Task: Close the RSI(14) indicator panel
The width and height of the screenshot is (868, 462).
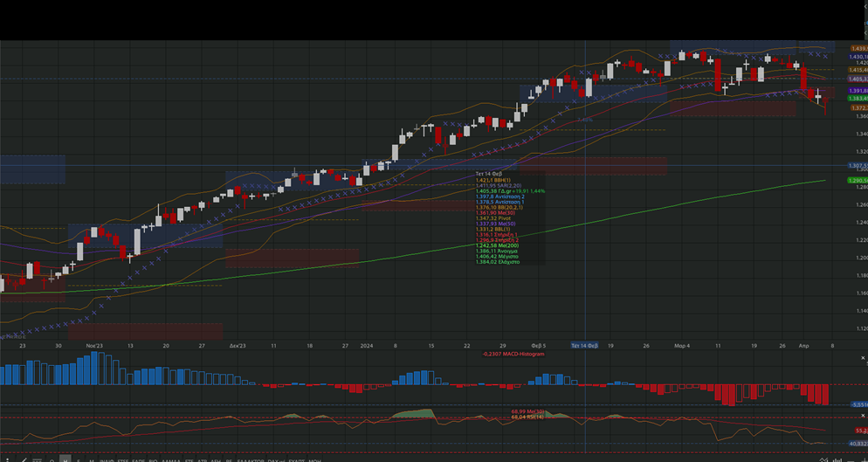Action: pos(863,415)
